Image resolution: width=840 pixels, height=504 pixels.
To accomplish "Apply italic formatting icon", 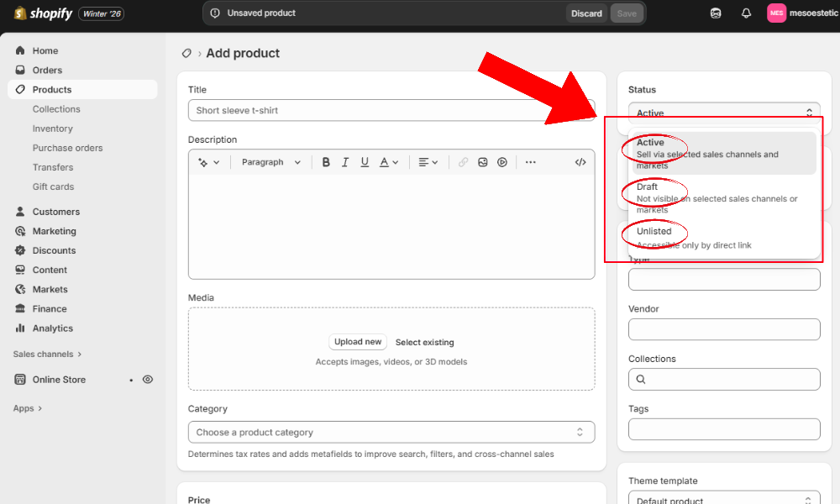I will click(x=344, y=162).
